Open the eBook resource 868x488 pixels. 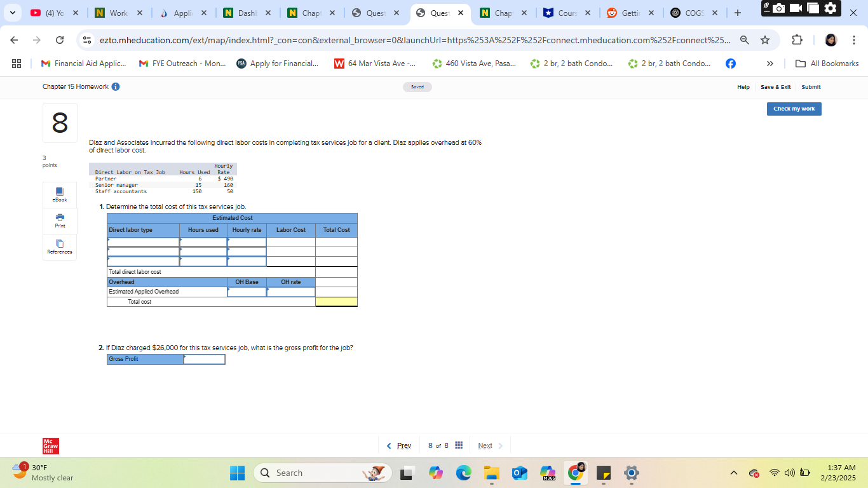click(x=60, y=194)
